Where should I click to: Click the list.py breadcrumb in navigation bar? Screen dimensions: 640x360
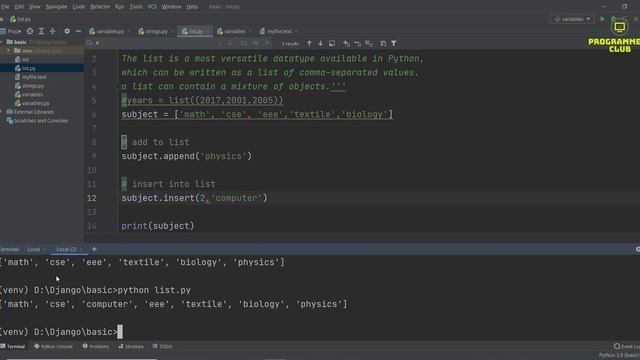(x=21, y=19)
